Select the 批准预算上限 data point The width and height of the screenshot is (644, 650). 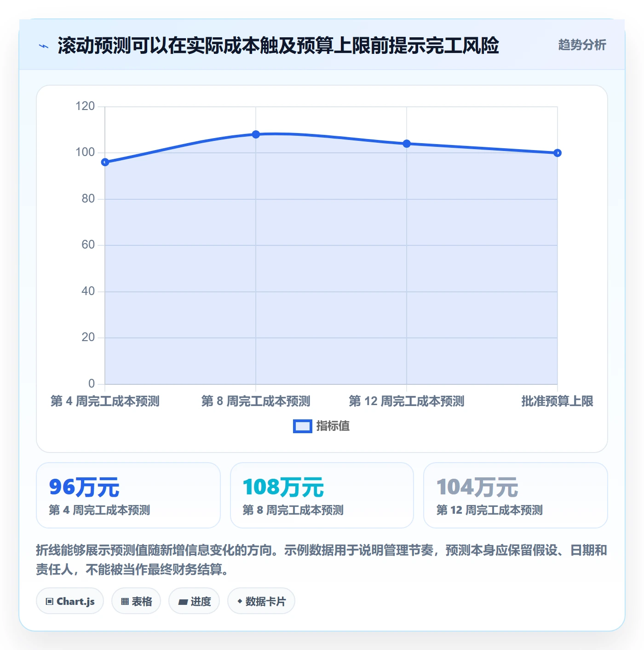point(558,153)
